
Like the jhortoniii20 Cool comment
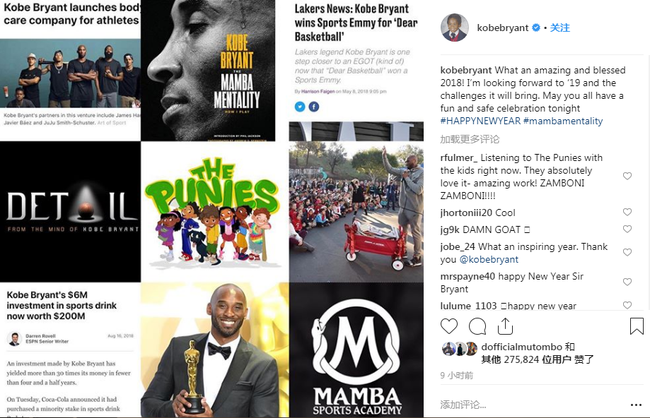pyautogui.click(x=627, y=212)
